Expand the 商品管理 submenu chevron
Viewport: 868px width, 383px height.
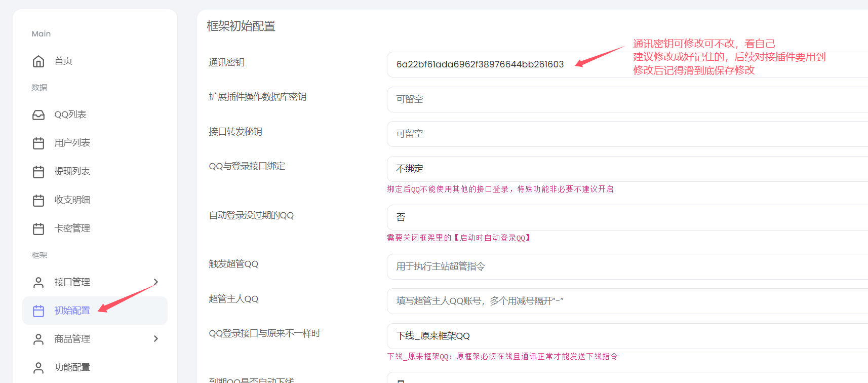(155, 339)
